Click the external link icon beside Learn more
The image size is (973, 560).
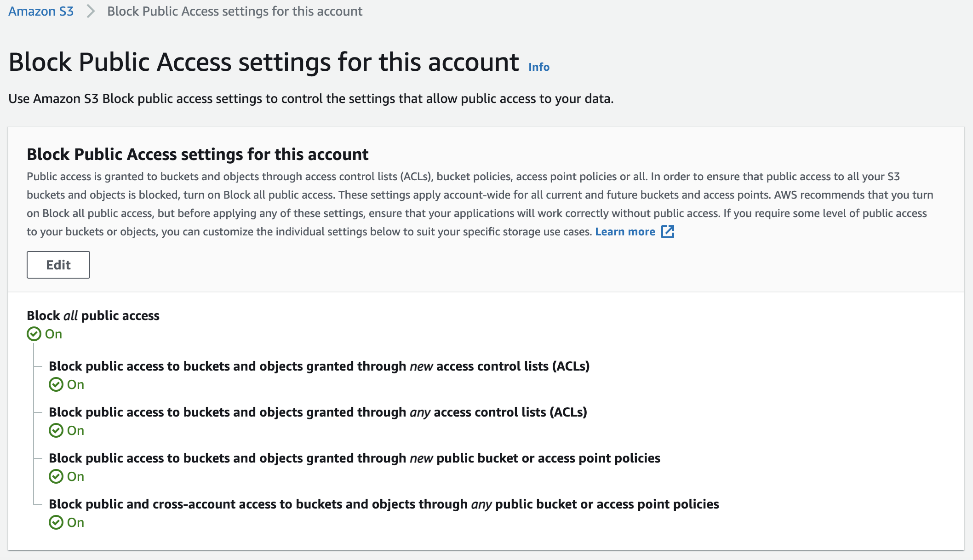668,232
